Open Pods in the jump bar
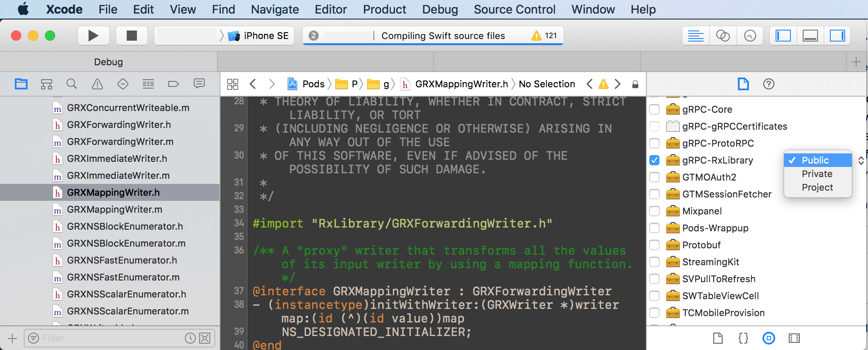 (x=306, y=84)
